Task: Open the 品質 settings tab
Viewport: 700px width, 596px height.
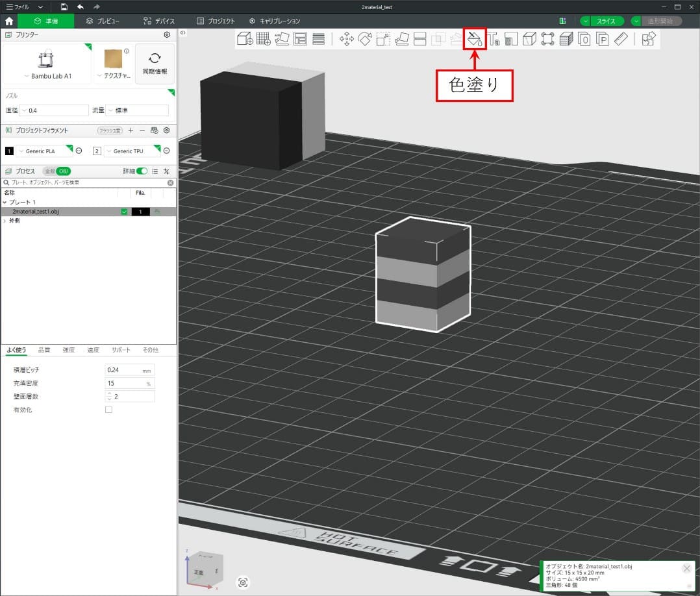Action: point(44,350)
